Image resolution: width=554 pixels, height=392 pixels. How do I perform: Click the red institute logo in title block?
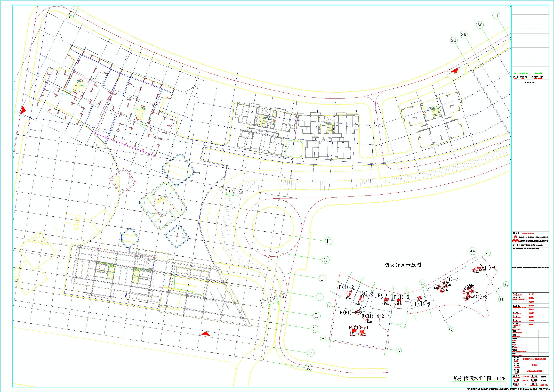pyautogui.click(x=515, y=239)
